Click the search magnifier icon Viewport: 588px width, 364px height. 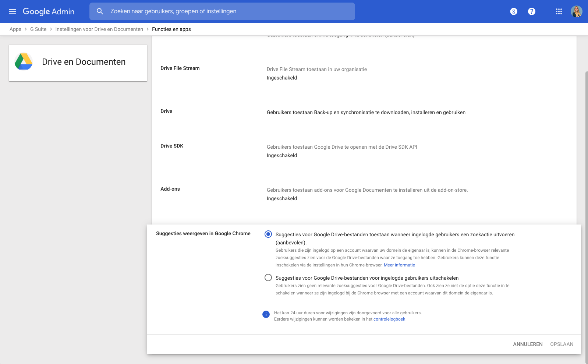pos(100,11)
